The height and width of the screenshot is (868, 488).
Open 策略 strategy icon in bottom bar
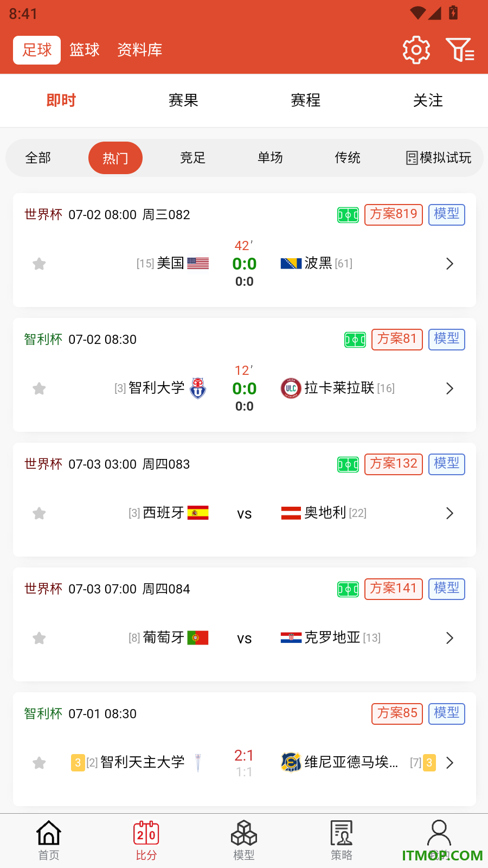click(x=342, y=840)
